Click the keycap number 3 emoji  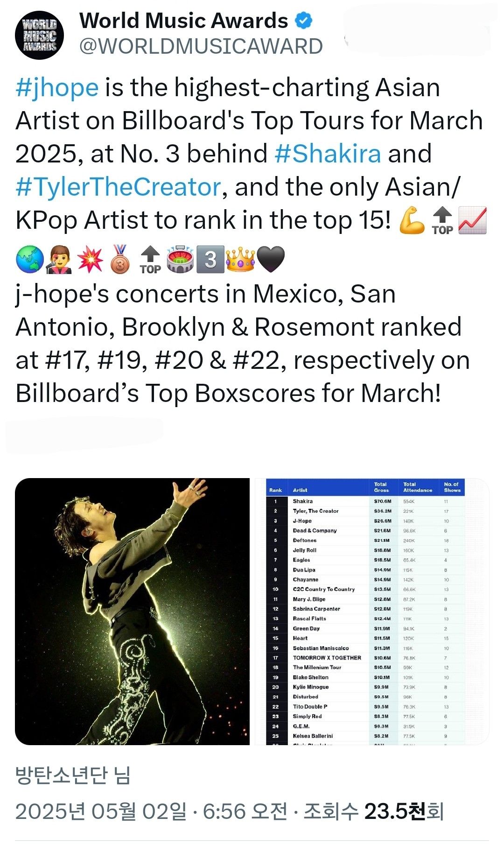coord(210,260)
